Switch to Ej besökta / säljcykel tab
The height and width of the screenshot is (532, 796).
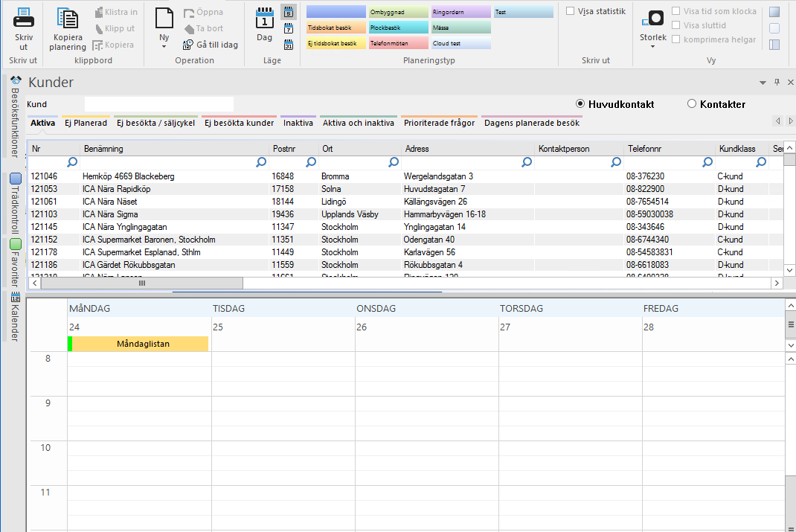155,123
